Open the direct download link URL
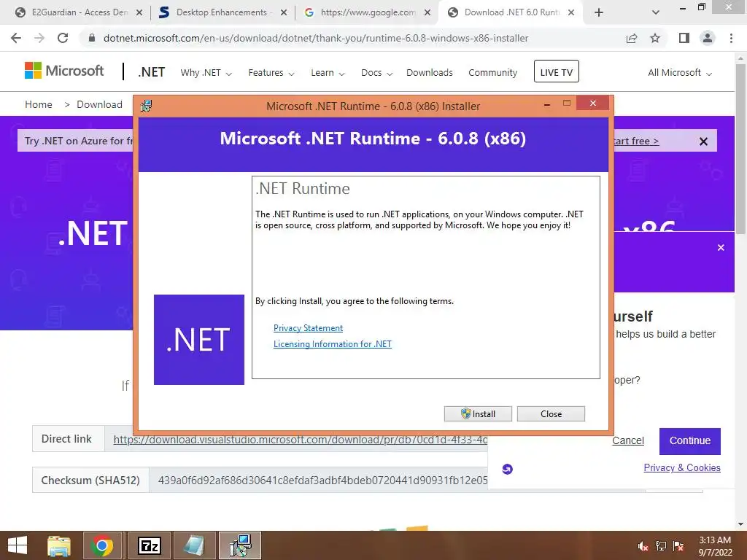The width and height of the screenshot is (747, 560). pos(300,439)
